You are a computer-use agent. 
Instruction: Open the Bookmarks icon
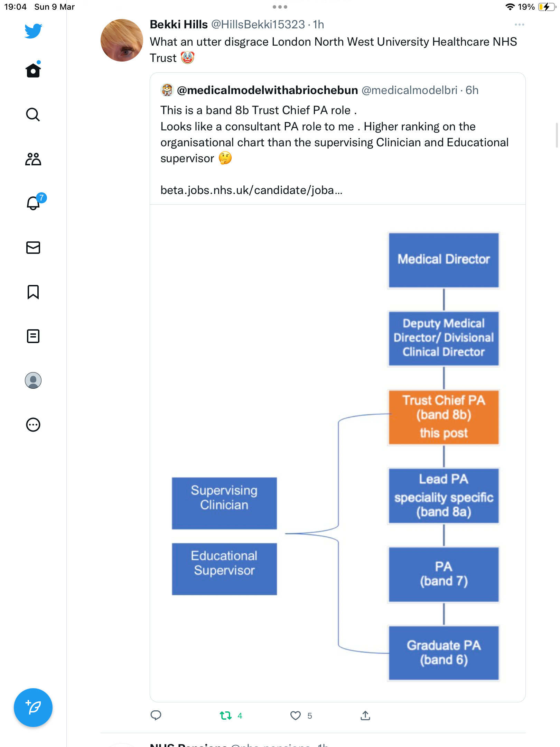point(33,292)
